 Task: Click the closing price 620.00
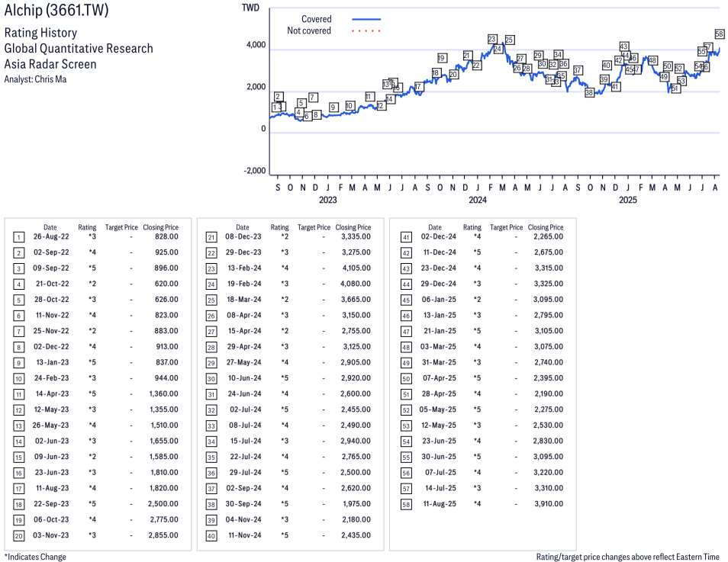tap(166, 284)
